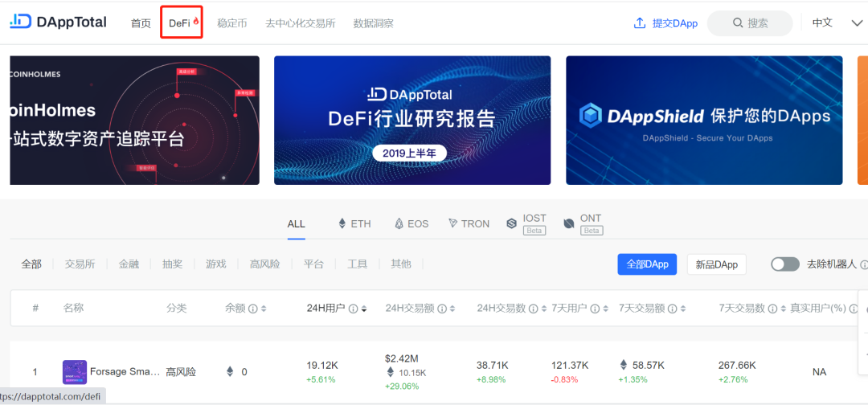Filter by 高风险 category

264,264
